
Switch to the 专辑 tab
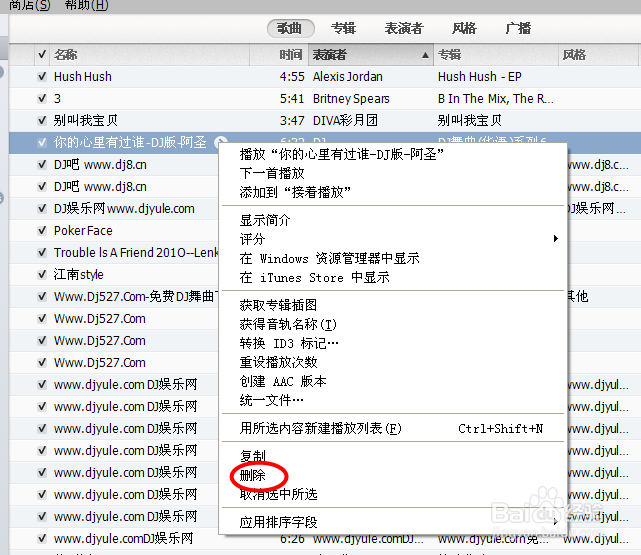pos(343,28)
